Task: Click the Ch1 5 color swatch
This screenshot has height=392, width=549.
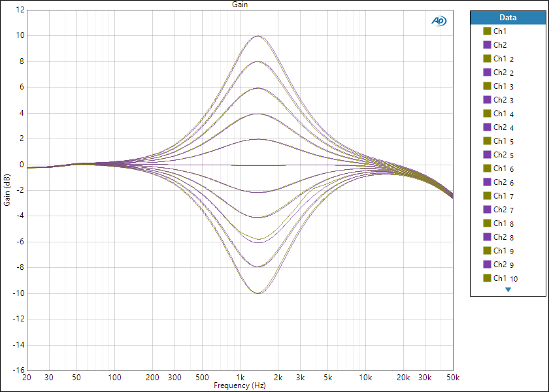Action: tap(487, 141)
